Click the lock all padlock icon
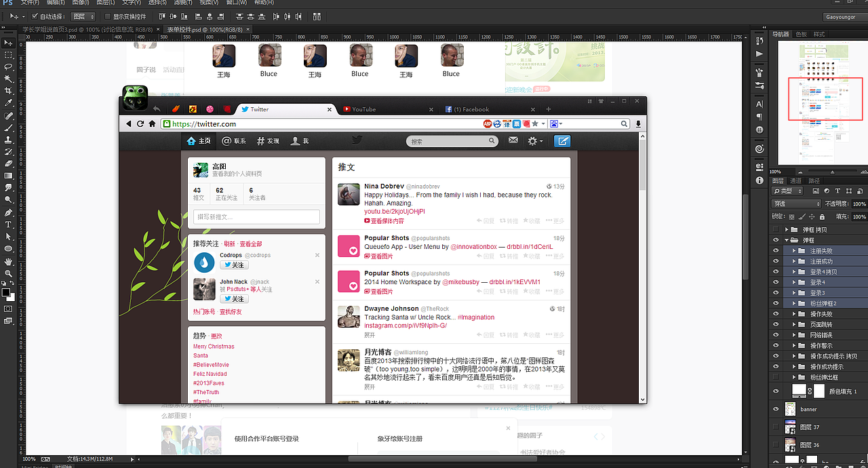 tap(822, 216)
